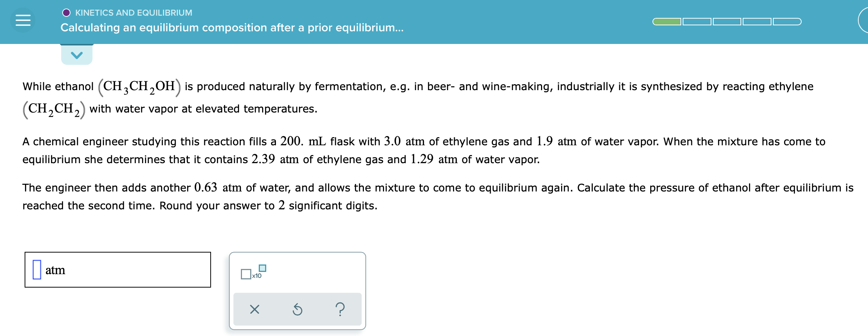Select the radio dot beside KINETICS AND EQUILIBRIUM
868x336 pixels.
(x=66, y=12)
